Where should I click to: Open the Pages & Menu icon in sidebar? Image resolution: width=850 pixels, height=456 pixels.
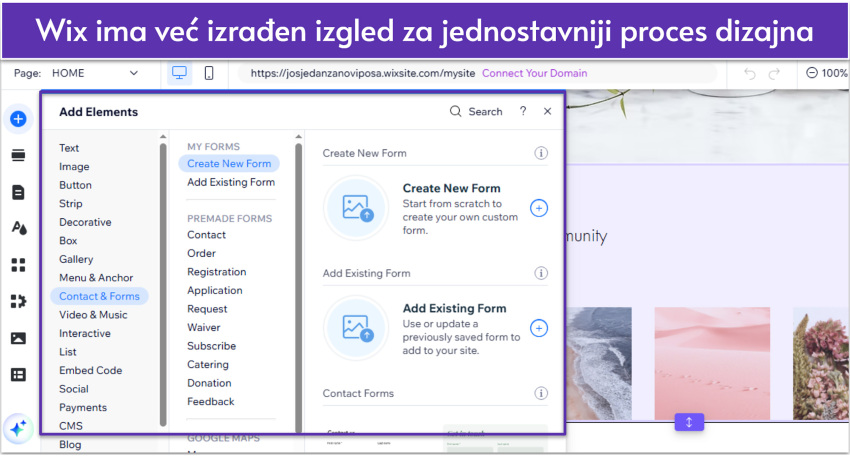click(x=18, y=192)
